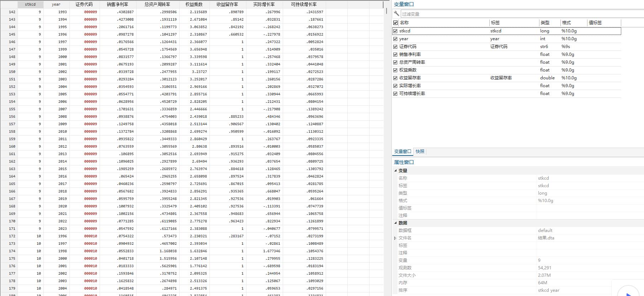Click the year cell showing 1993
This screenshot has width=644, height=296.
pyautogui.click(x=56, y=12)
